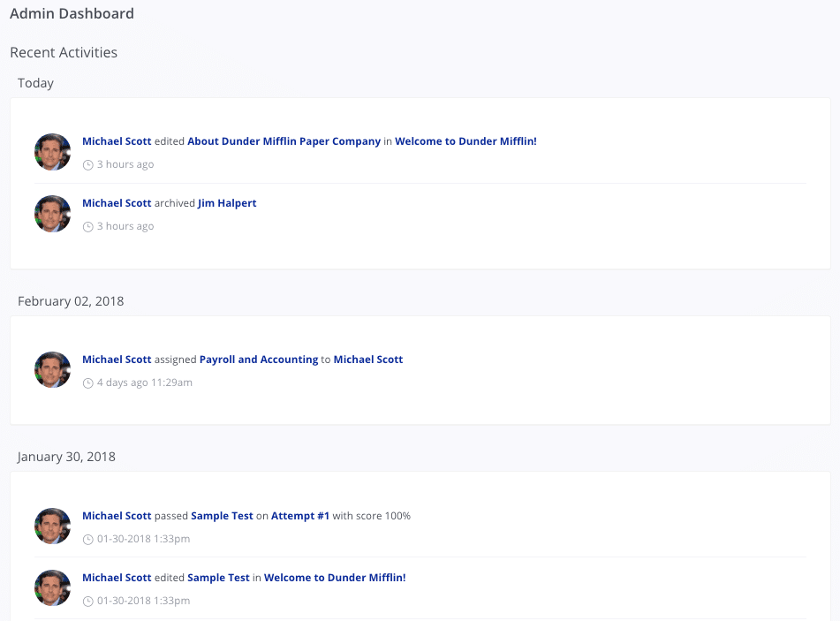Click avatar beside the edited Sample Test activity

pos(52,588)
